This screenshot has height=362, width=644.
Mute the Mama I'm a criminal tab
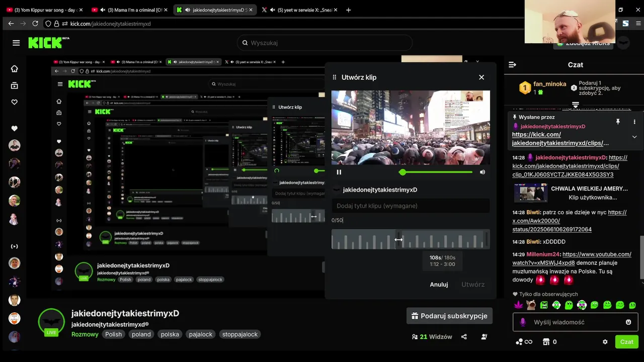tap(103, 10)
